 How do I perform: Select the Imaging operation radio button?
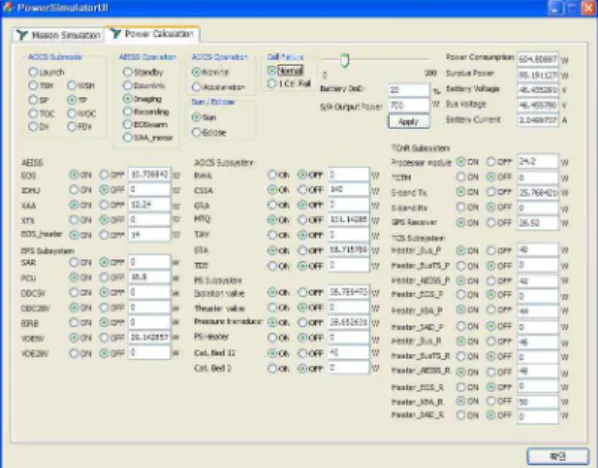tap(128, 99)
